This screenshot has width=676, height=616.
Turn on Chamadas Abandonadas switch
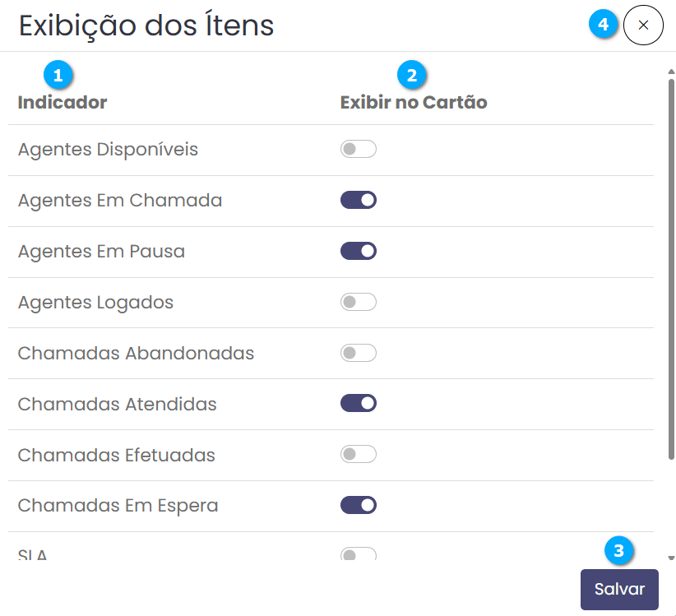pos(359,353)
